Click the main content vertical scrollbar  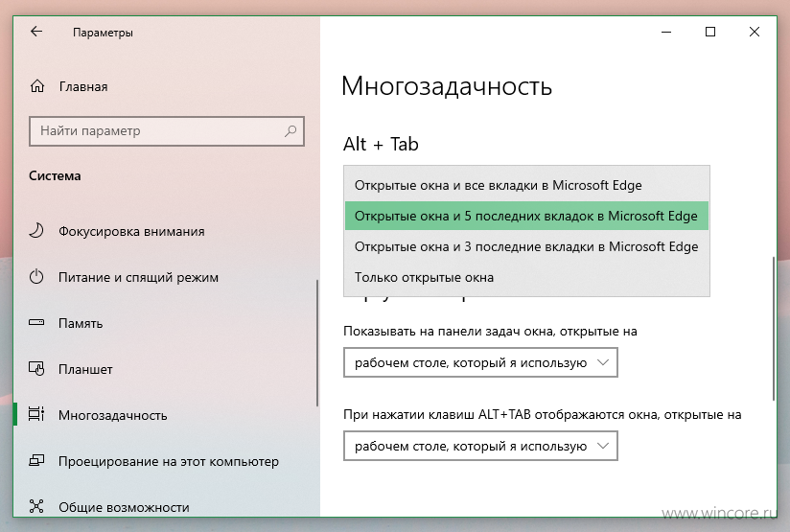click(x=773, y=329)
